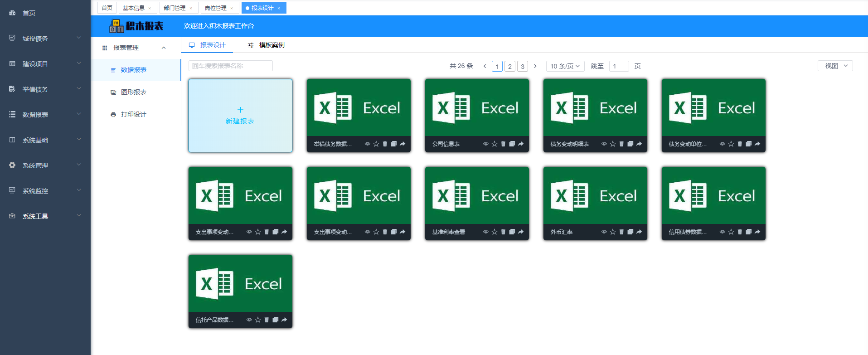Switch to the 模板案例 tab

tap(267, 45)
